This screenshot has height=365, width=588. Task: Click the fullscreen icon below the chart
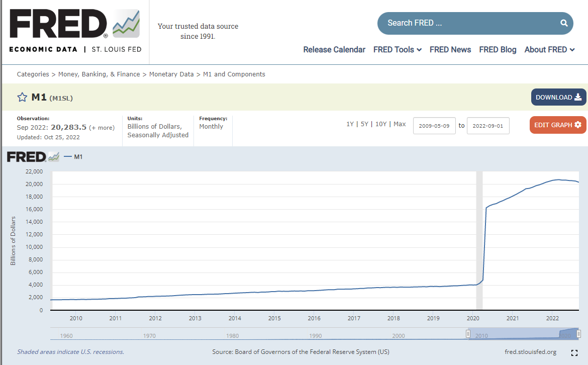point(574,353)
